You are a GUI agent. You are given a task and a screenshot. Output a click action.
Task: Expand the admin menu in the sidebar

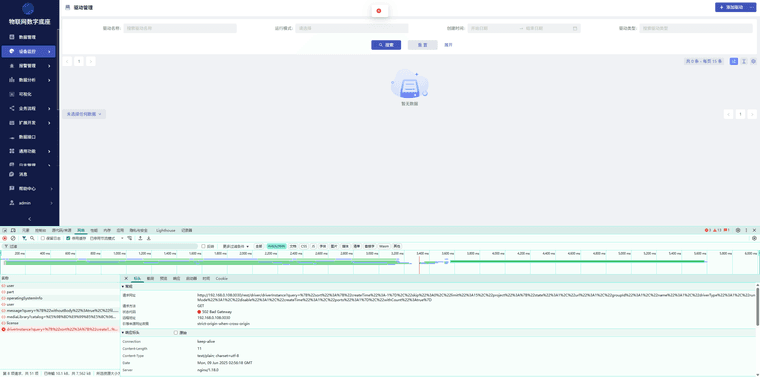click(x=30, y=203)
